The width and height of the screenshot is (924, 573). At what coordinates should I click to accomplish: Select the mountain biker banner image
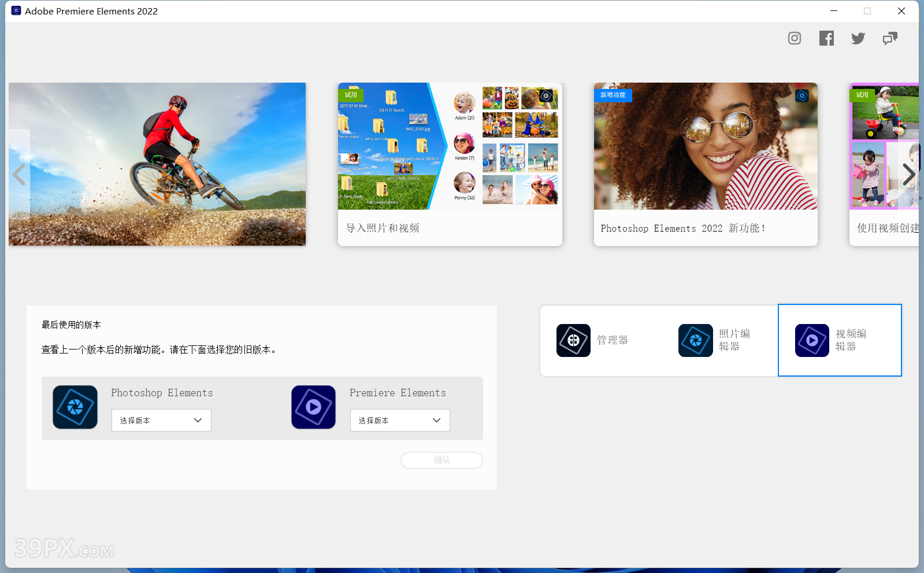coord(157,164)
